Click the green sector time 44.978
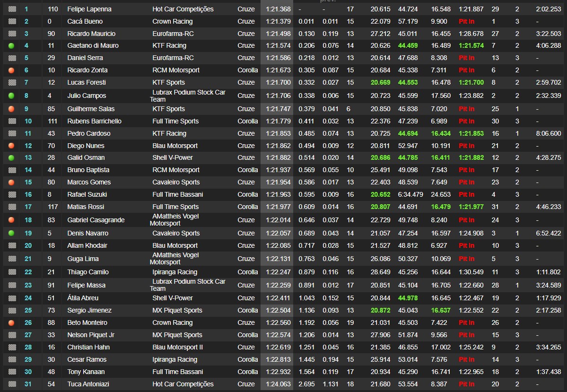Screen dimensions: 567x392 point(408,298)
